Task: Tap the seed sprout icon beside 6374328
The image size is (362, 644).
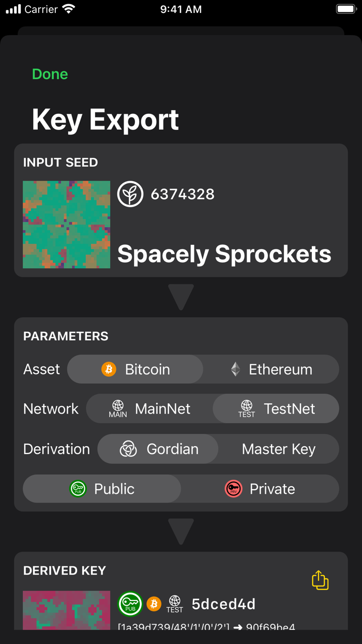Action: (x=130, y=194)
